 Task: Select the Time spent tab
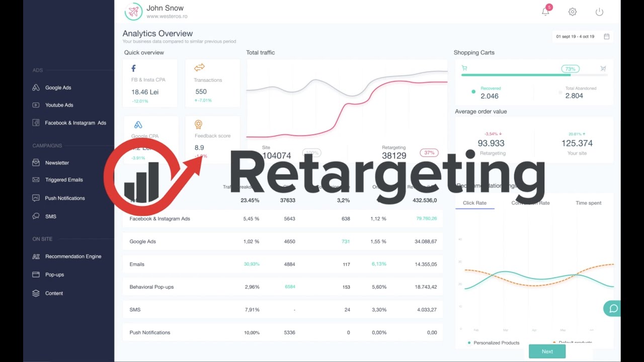tap(588, 203)
